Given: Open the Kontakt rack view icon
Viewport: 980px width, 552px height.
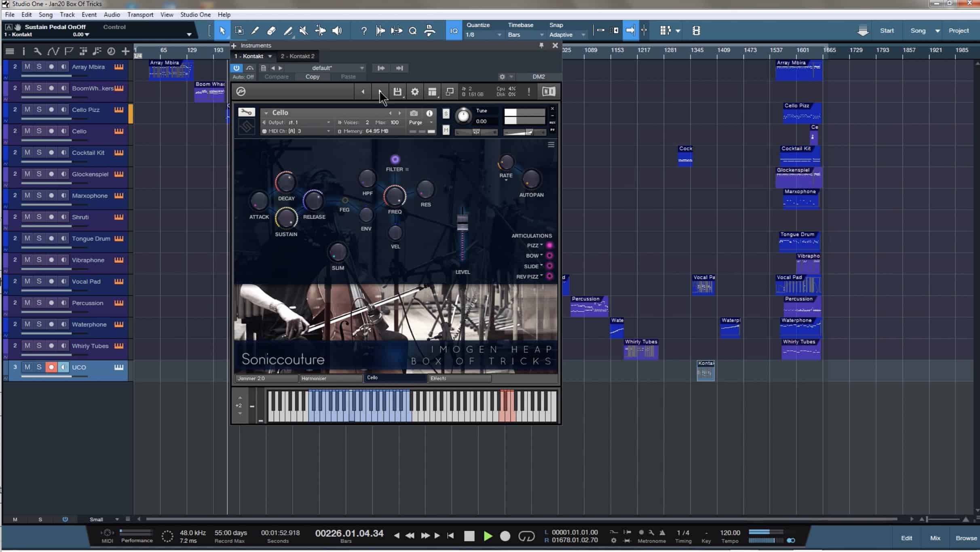Looking at the screenshot, I should point(432,92).
